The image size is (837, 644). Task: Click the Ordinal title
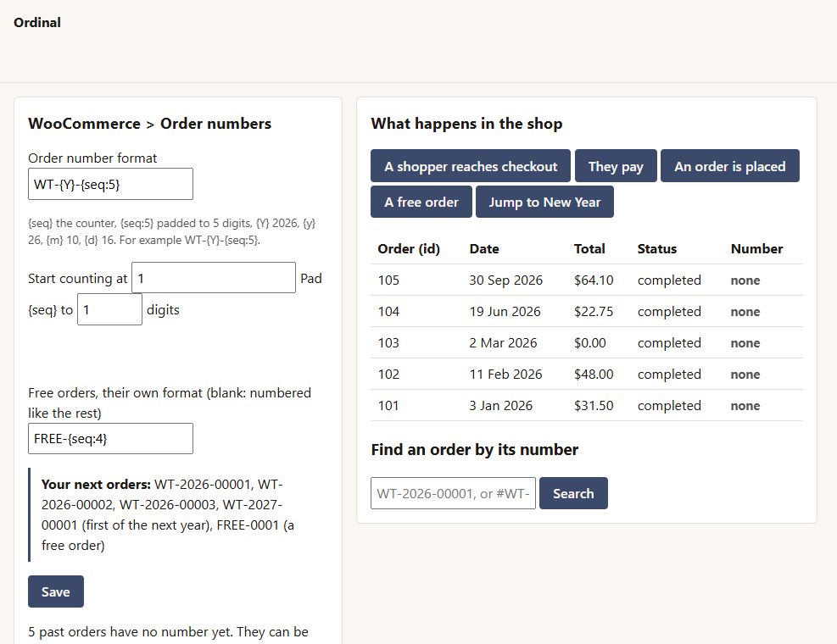pyautogui.click(x=37, y=22)
